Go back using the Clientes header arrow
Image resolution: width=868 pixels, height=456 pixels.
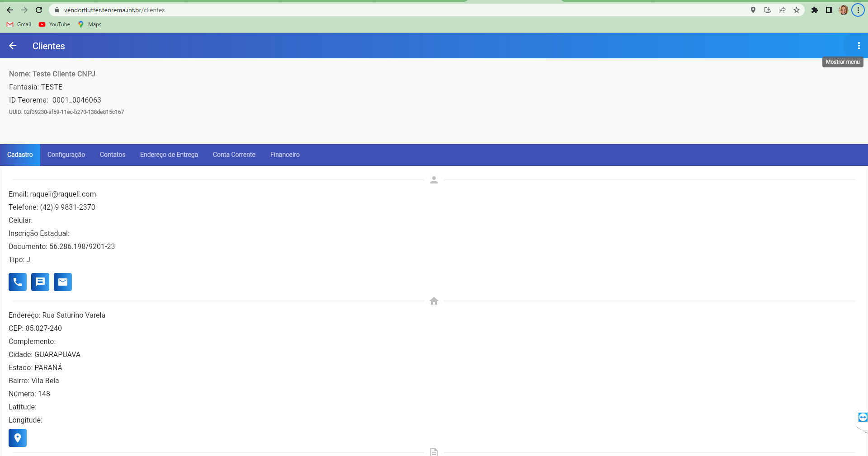[x=13, y=46]
